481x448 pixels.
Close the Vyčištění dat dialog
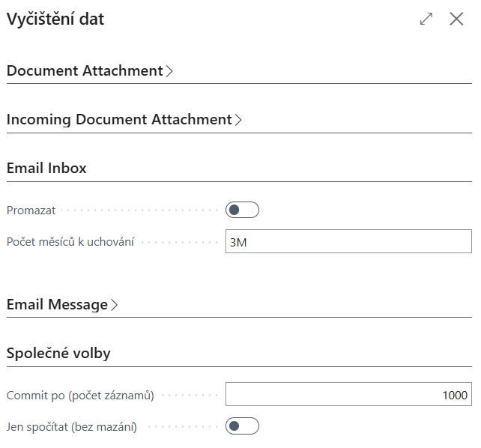coord(456,19)
